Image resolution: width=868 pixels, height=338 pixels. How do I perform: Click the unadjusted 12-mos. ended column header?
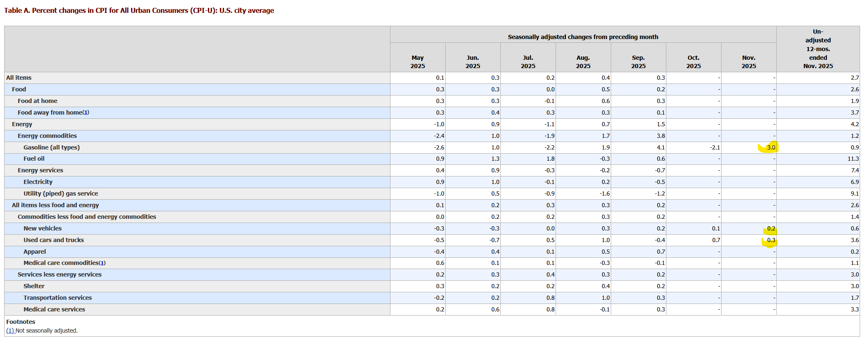[x=818, y=49]
